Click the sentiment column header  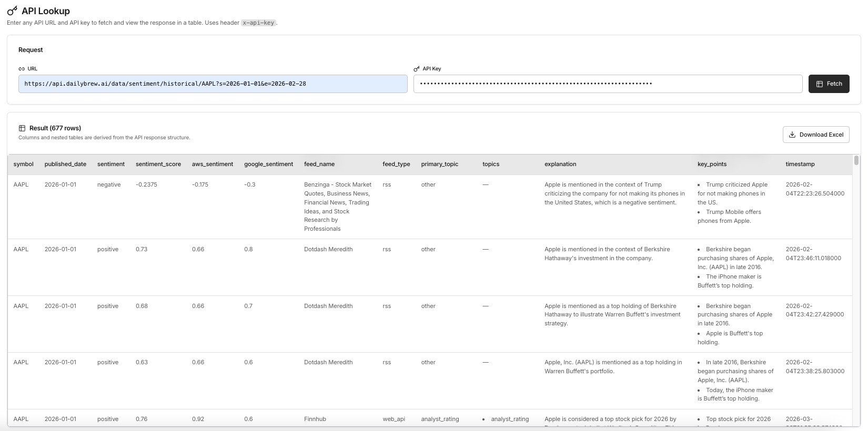click(111, 164)
